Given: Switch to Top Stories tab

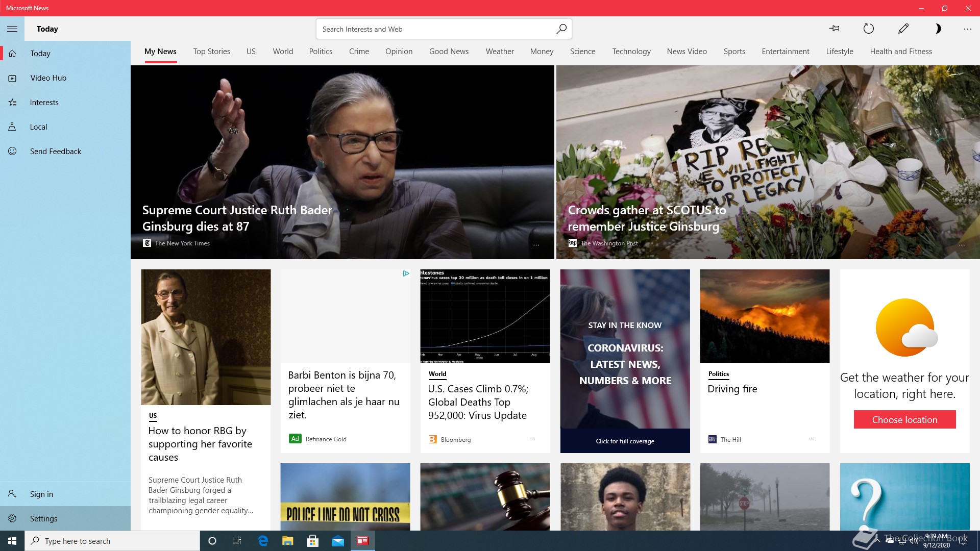Looking at the screenshot, I should click(x=212, y=52).
